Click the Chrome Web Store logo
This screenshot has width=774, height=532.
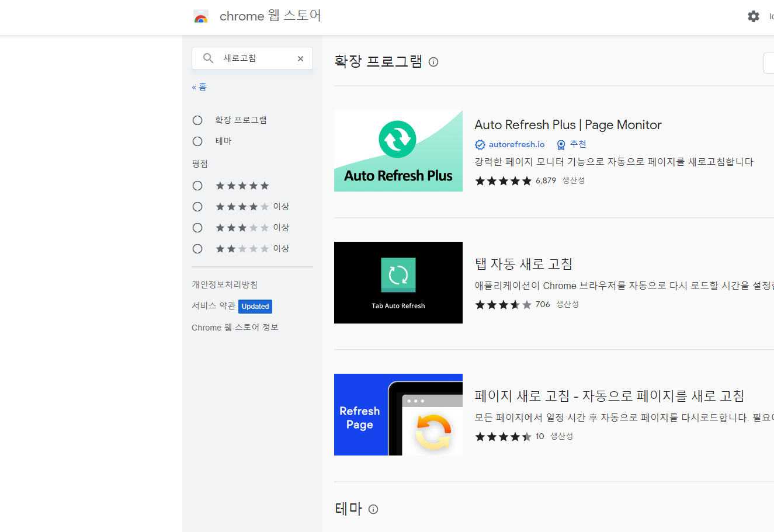201,16
